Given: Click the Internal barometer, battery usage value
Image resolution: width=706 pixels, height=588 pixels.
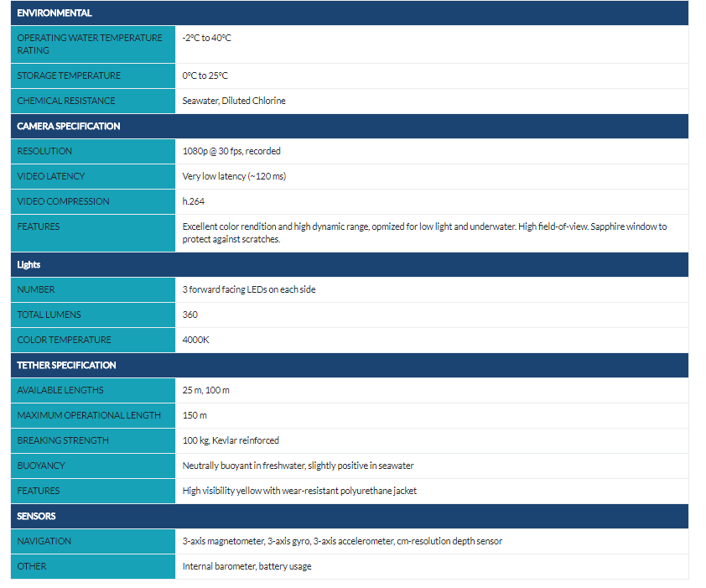Looking at the screenshot, I should [x=247, y=566].
